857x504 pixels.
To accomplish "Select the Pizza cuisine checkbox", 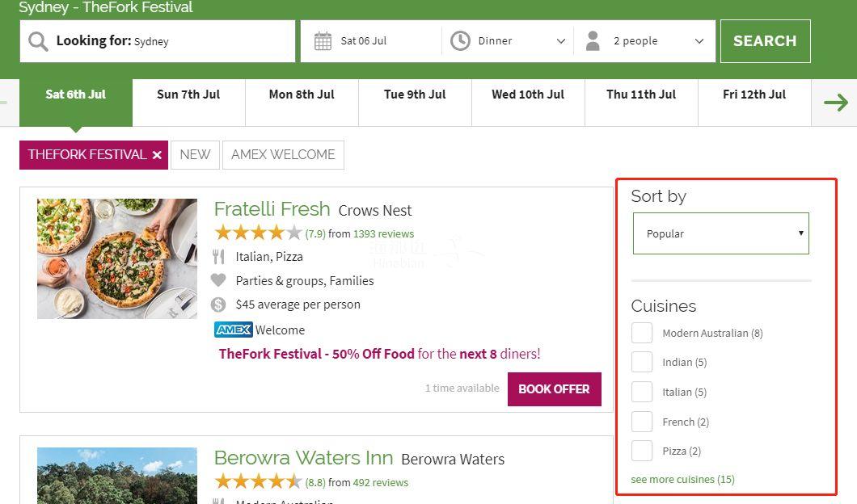I will pos(642,451).
